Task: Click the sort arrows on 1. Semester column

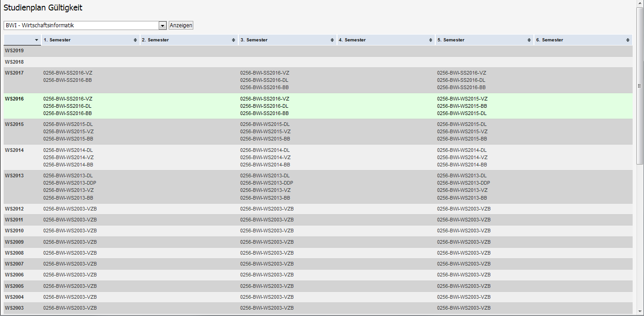Action: pos(135,40)
